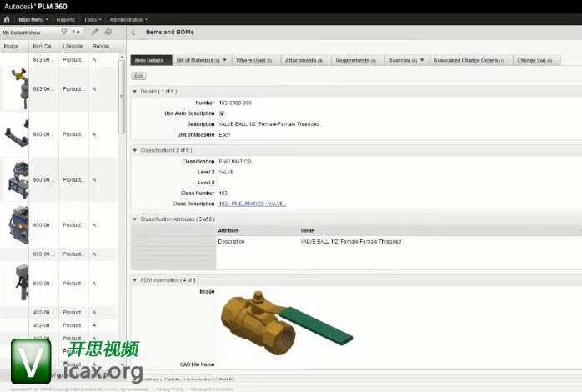Click the pencil edit view icon
The width and height of the screenshot is (582, 392).
tap(95, 32)
